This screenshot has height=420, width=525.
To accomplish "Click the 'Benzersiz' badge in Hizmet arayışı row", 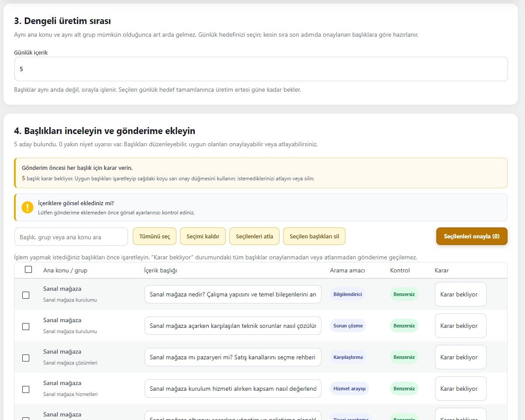I will [404, 389].
